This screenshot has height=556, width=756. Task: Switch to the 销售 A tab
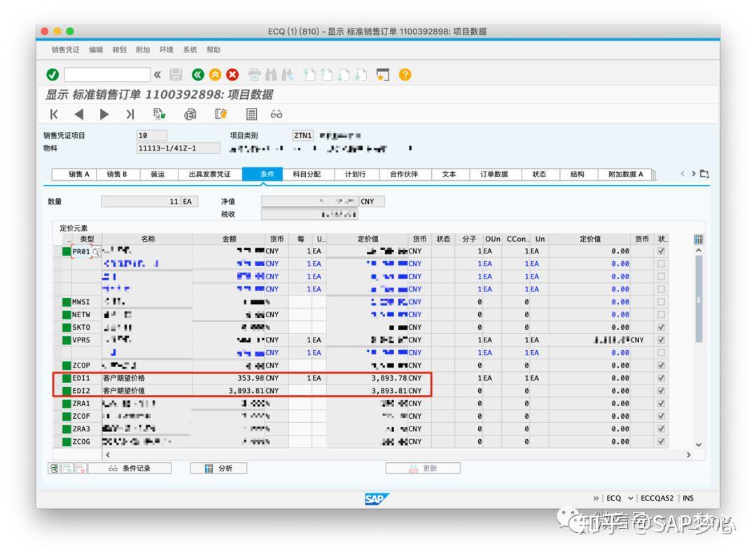[74, 174]
